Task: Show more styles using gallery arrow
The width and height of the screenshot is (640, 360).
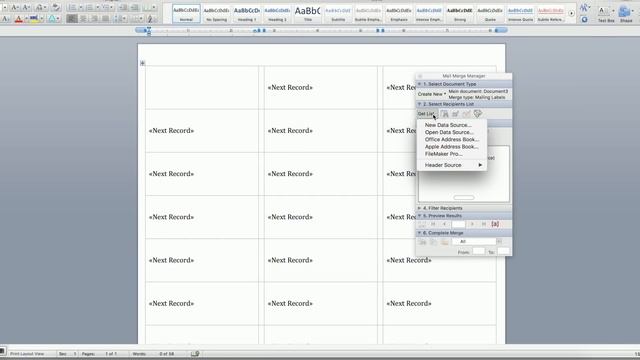Action: (x=571, y=13)
